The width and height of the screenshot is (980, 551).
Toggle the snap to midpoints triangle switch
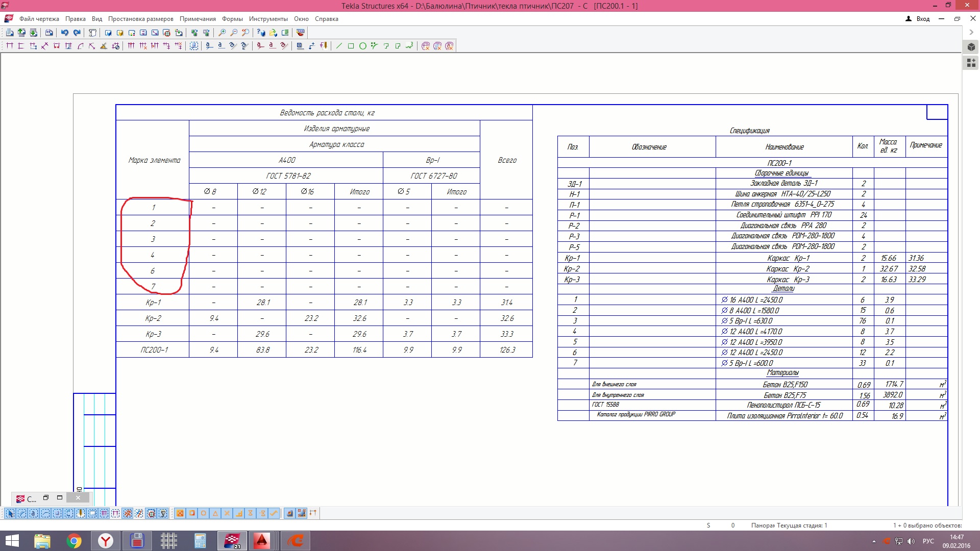(215, 513)
